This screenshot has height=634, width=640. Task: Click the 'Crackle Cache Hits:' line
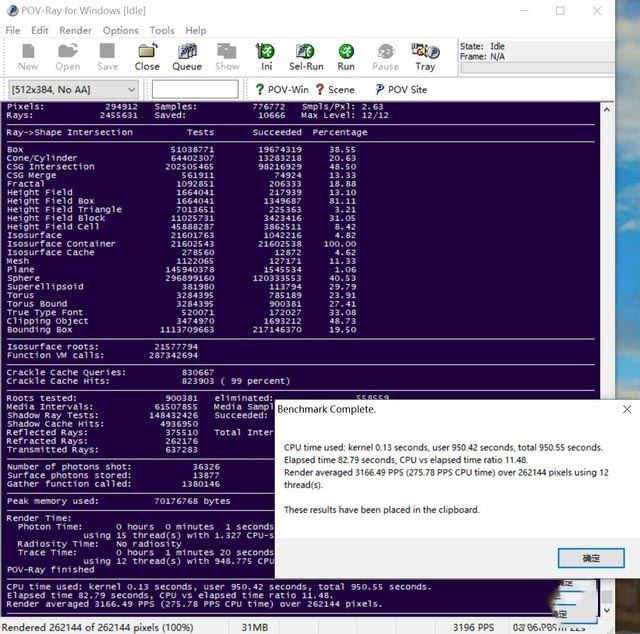[148, 381]
